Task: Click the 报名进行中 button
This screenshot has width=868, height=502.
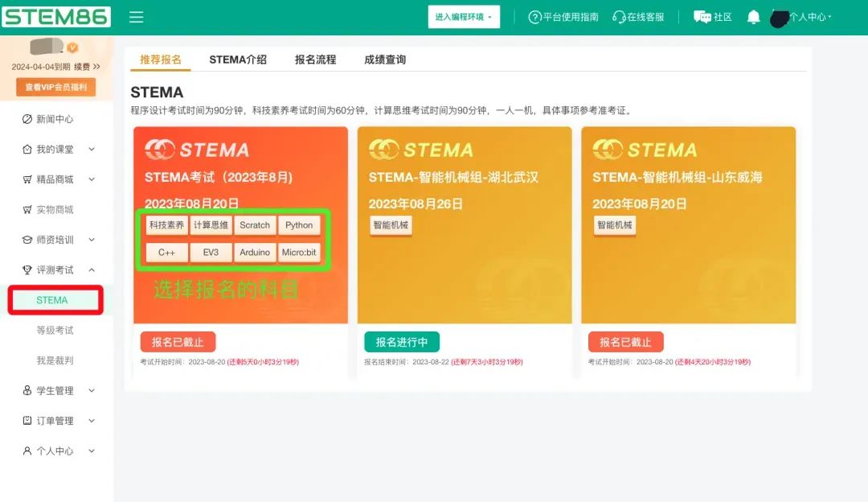Action: tap(402, 342)
